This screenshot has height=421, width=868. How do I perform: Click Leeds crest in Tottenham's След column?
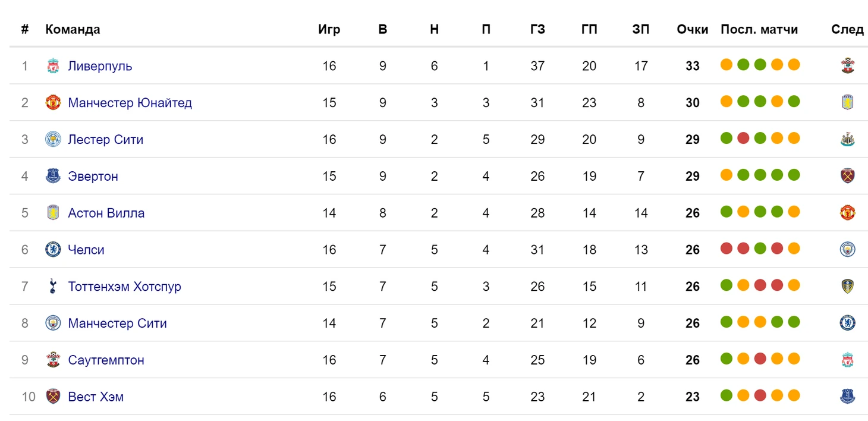coord(848,287)
